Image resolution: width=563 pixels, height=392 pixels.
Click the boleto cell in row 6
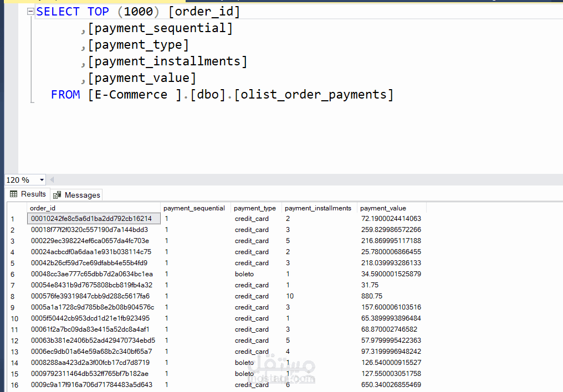[x=244, y=274]
